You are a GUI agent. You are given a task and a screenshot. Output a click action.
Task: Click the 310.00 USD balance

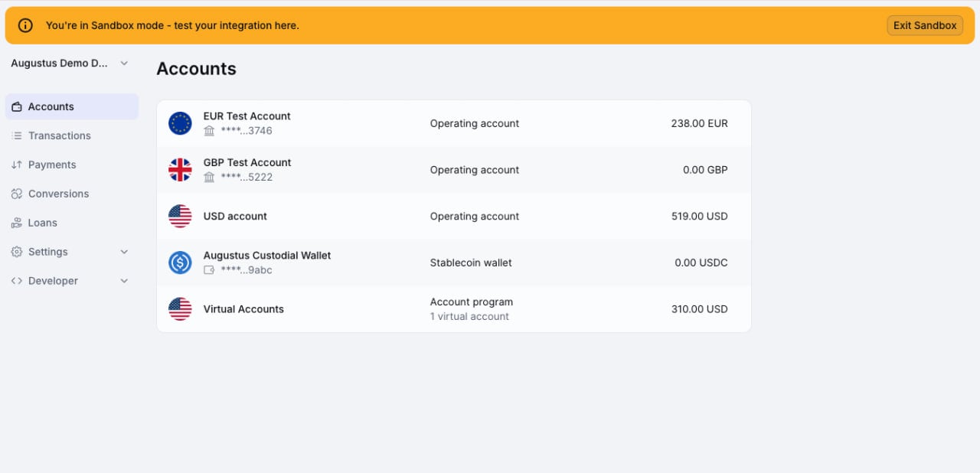pos(700,309)
